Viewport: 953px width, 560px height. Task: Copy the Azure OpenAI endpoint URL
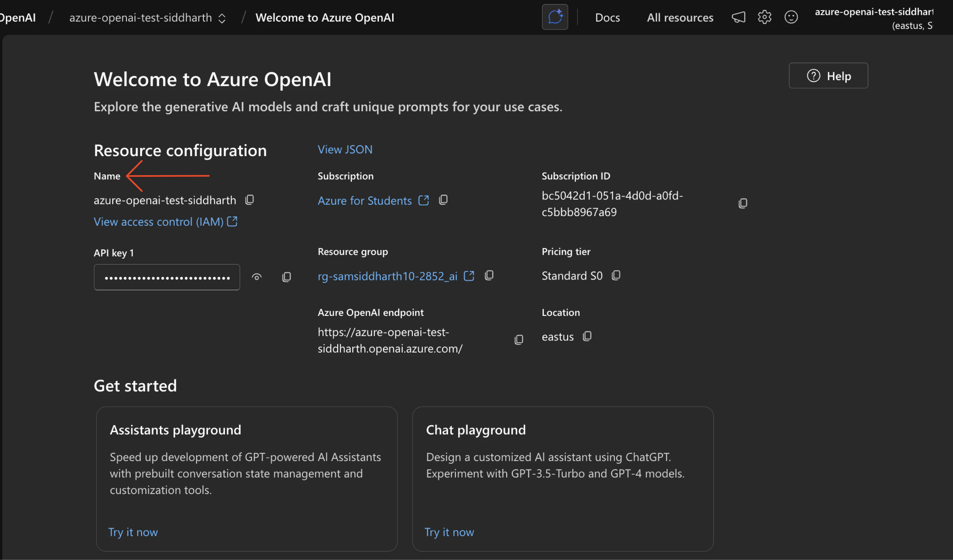(x=519, y=339)
